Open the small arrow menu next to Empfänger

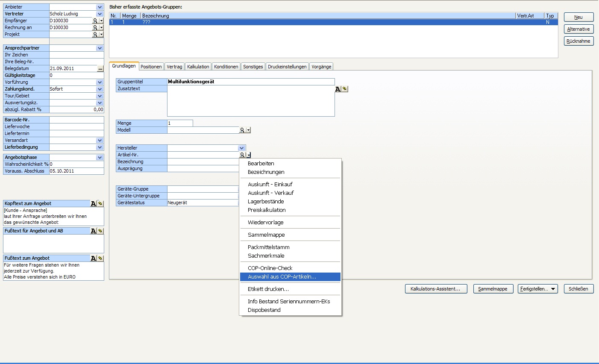[x=102, y=21]
